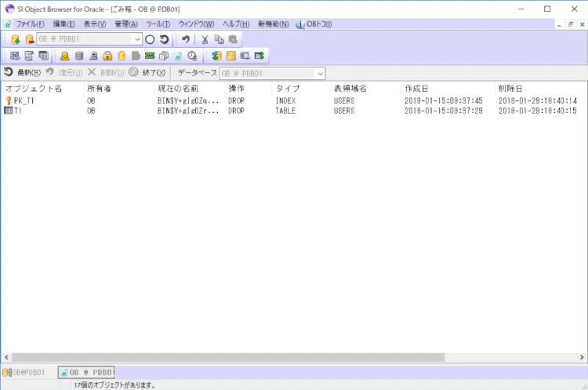Click the gray document icon
The image size is (588, 390).
tap(136, 56)
